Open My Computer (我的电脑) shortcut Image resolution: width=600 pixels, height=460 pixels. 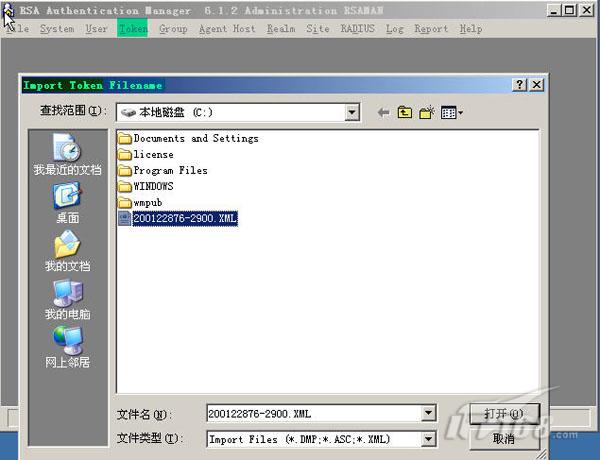67,299
